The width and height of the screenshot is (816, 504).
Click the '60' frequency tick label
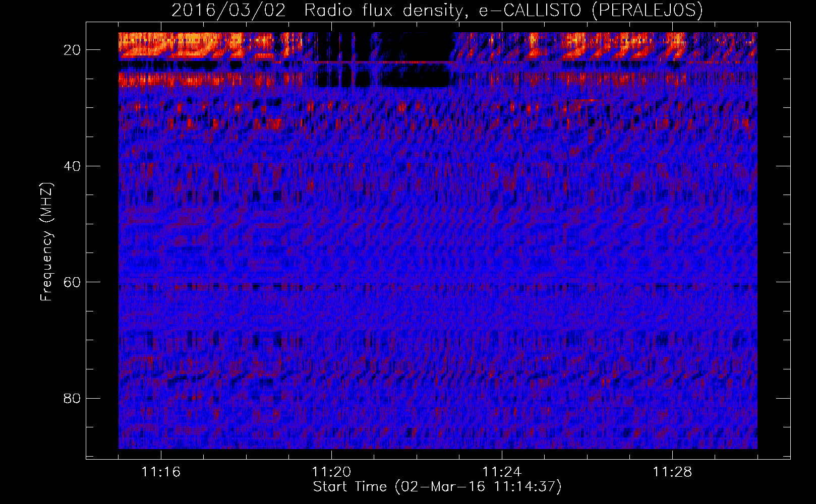[x=73, y=282]
